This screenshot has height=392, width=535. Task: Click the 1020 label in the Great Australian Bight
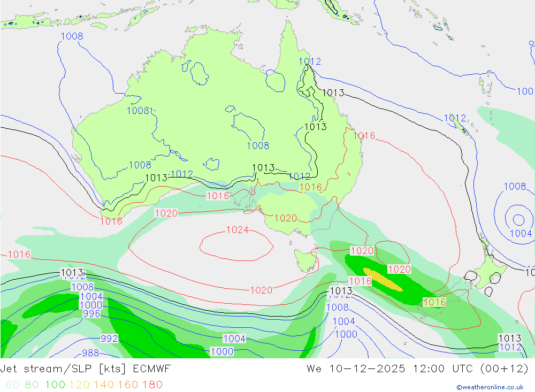click(x=166, y=213)
